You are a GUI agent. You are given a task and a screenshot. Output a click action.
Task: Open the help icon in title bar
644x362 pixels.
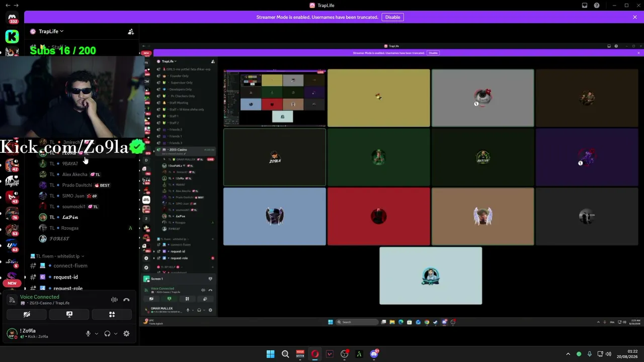(x=597, y=6)
